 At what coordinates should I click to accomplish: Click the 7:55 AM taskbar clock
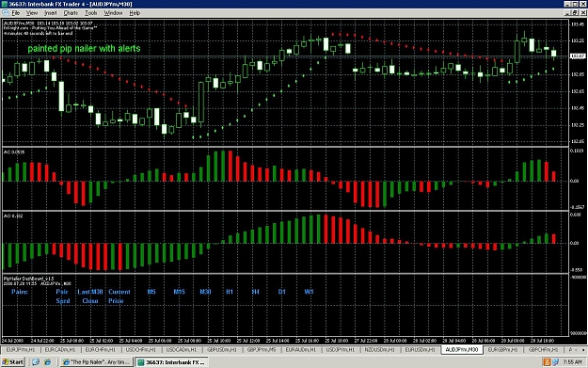coord(572,362)
